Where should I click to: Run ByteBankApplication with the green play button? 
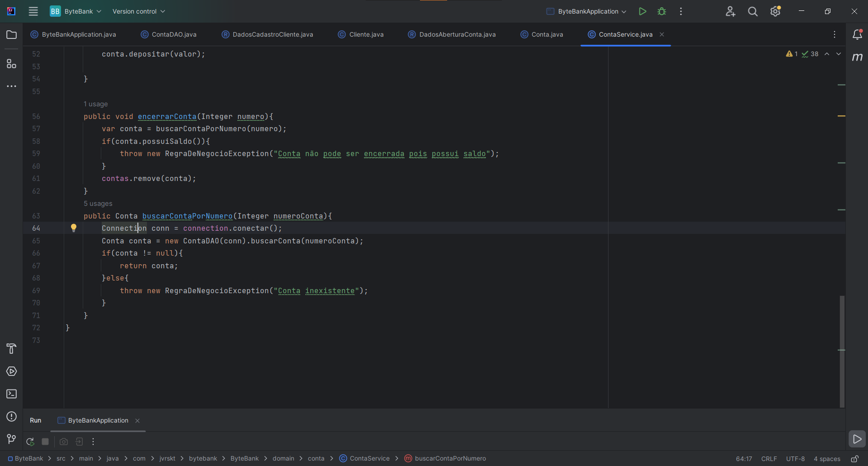coord(642,11)
